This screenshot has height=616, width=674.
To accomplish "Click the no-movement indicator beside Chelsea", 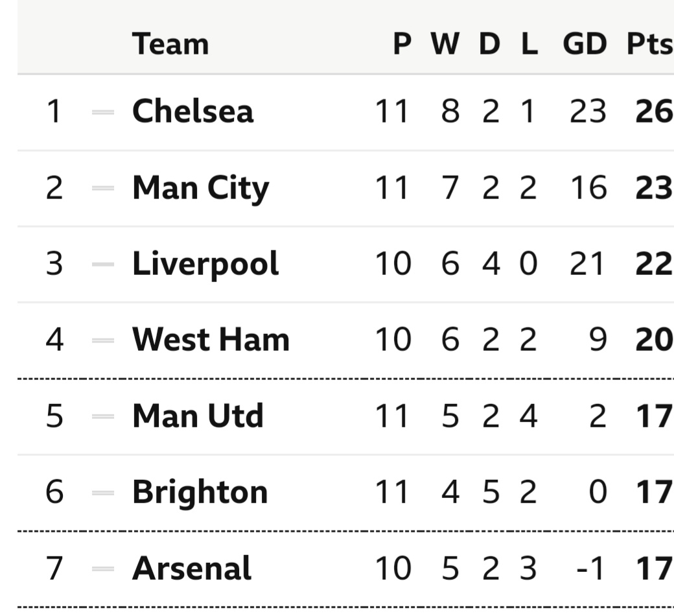I will [x=103, y=112].
